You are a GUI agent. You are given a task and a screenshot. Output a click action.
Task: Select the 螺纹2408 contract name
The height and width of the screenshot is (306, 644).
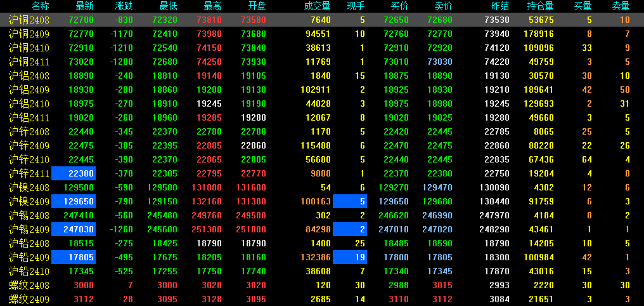[29, 286]
